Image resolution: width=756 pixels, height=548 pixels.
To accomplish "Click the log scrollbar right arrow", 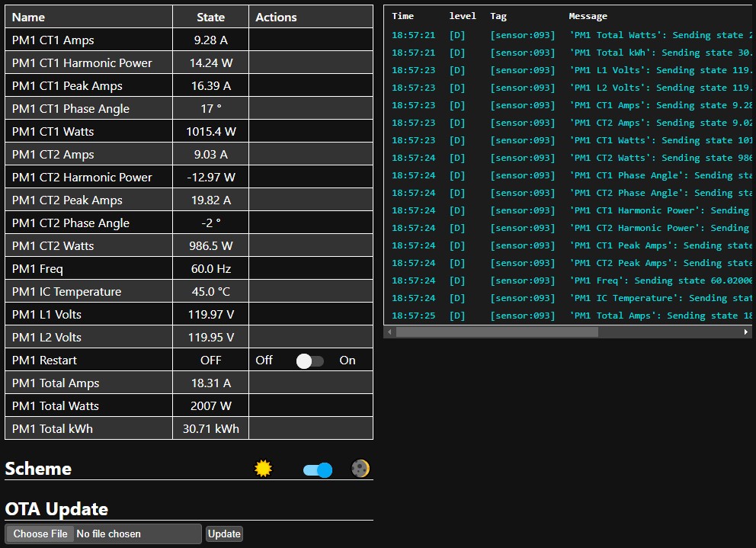I will [x=746, y=332].
